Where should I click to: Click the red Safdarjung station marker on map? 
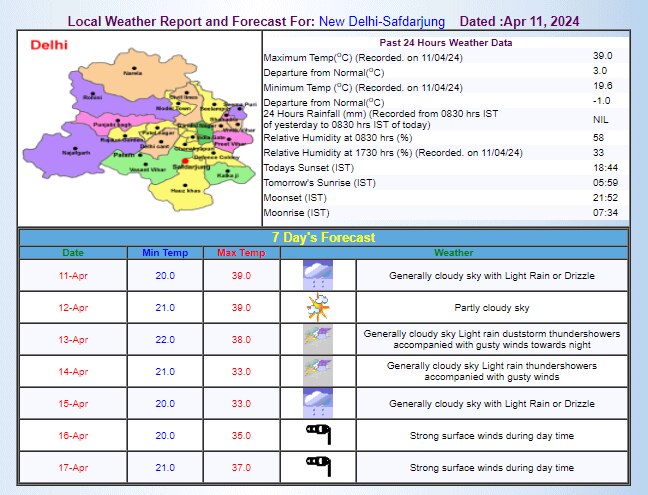click(185, 160)
